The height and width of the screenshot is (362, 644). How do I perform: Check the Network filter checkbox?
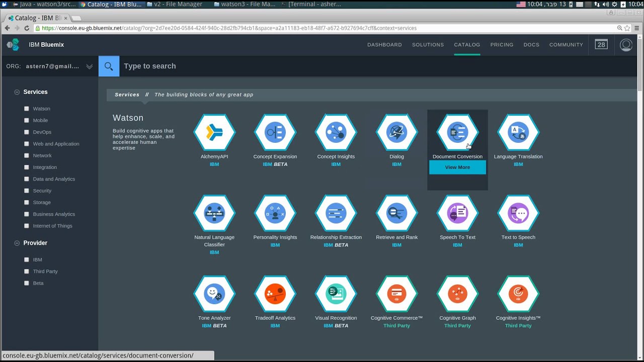[x=27, y=155]
